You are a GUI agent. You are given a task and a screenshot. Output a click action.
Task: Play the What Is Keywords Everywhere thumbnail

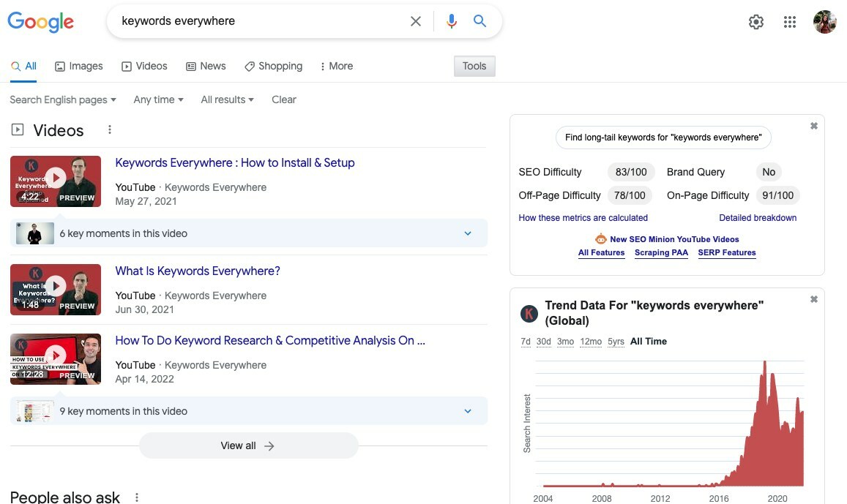click(x=56, y=289)
